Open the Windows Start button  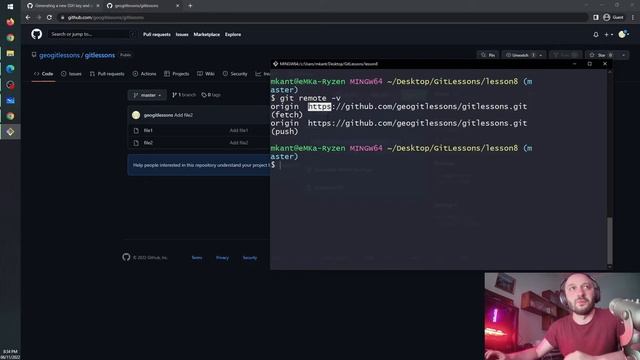point(10,6)
